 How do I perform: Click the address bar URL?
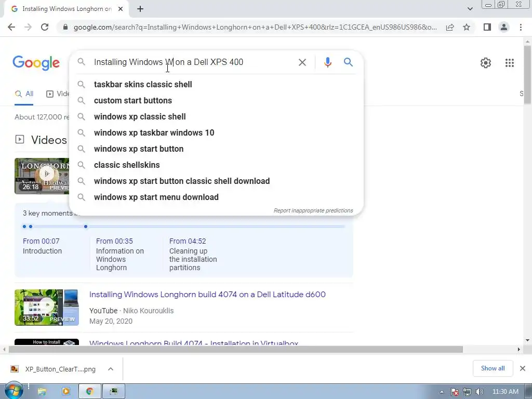(255, 27)
